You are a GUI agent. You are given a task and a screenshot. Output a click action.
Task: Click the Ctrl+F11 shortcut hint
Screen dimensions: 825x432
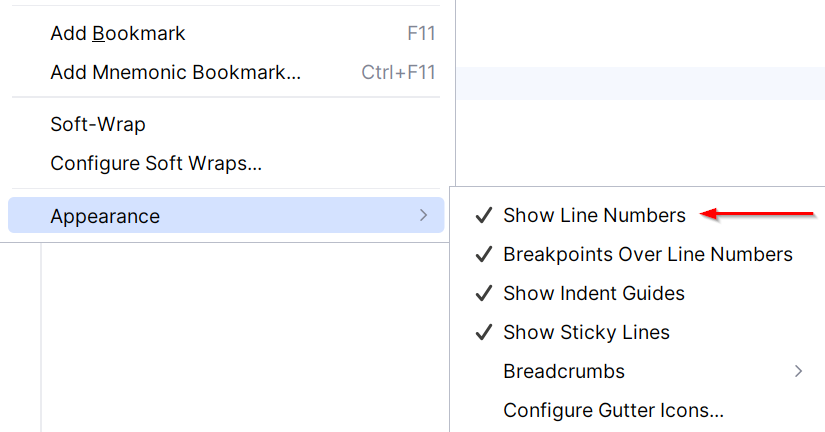point(398,73)
